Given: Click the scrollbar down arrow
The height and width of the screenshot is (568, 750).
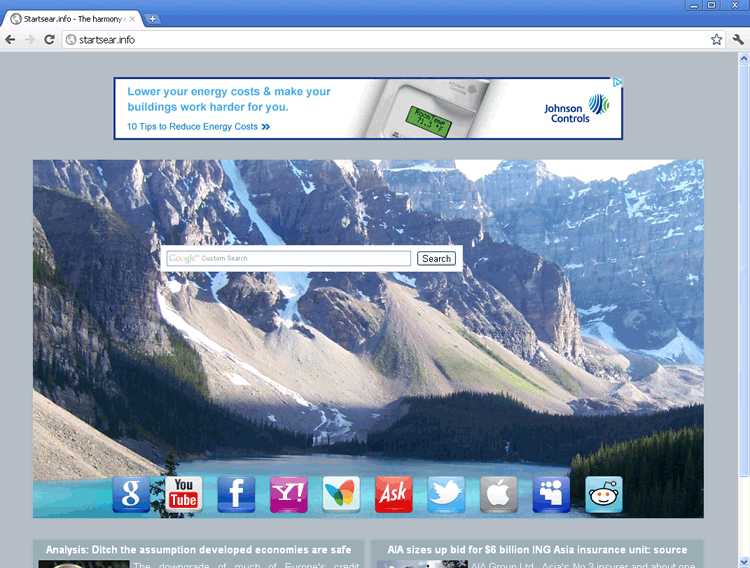Looking at the screenshot, I should click(x=743, y=561).
